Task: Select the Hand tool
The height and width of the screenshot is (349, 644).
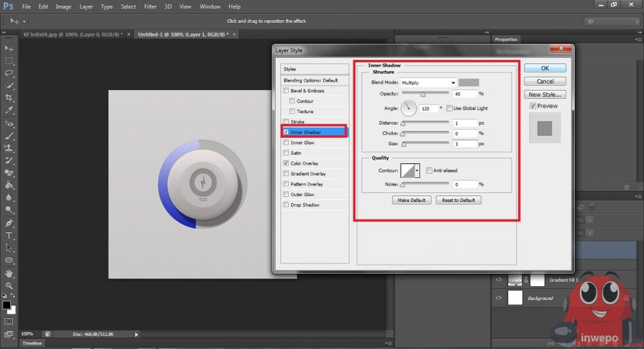Action: tap(9, 273)
